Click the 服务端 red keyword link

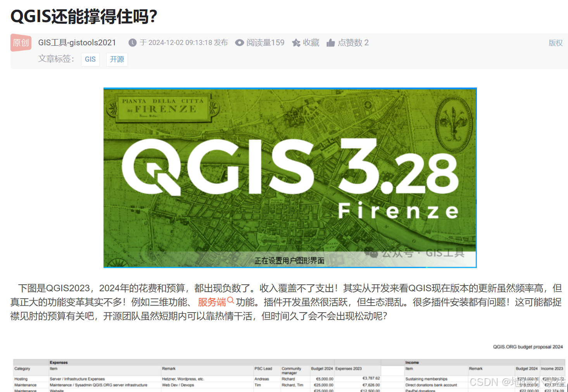click(x=212, y=302)
